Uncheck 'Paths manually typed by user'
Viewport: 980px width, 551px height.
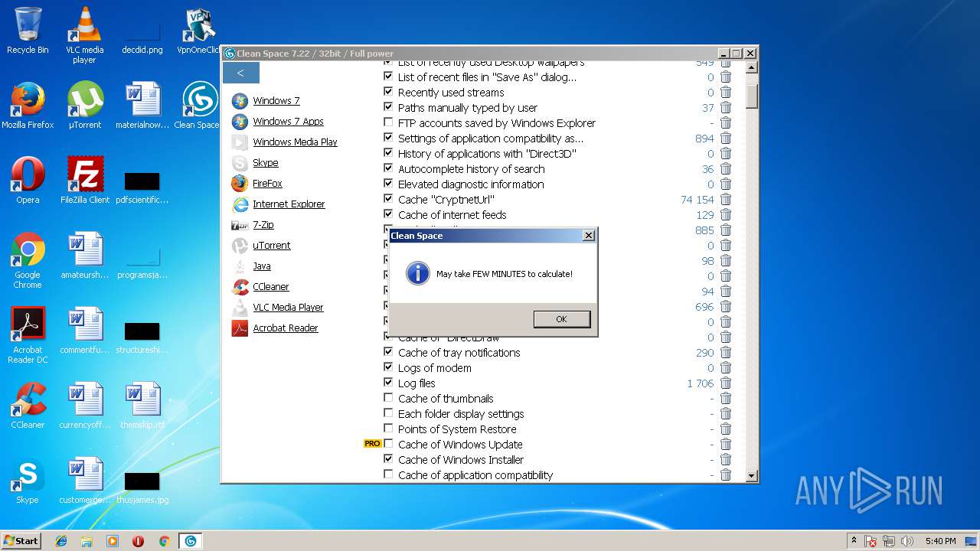[x=388, y=107]
